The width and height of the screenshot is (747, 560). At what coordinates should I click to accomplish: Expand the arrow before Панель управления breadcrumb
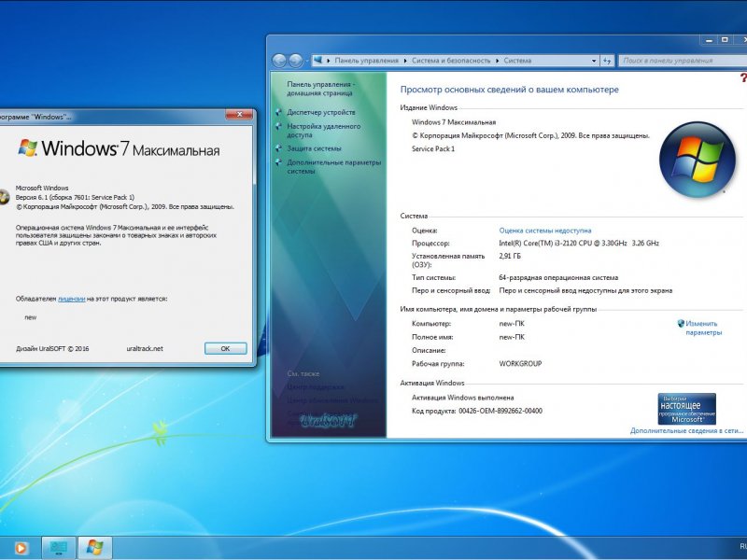tap(329, 61)
